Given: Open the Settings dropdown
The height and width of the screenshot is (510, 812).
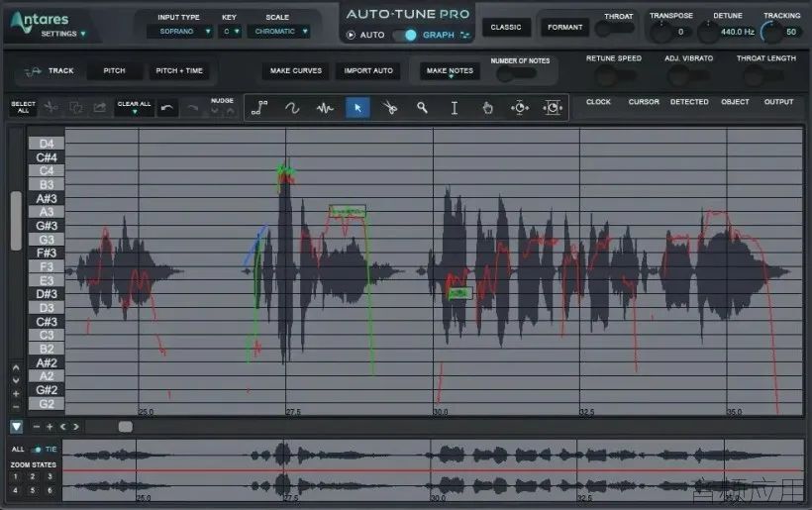Looking at the screenshot, I should [x=63, y=34].
